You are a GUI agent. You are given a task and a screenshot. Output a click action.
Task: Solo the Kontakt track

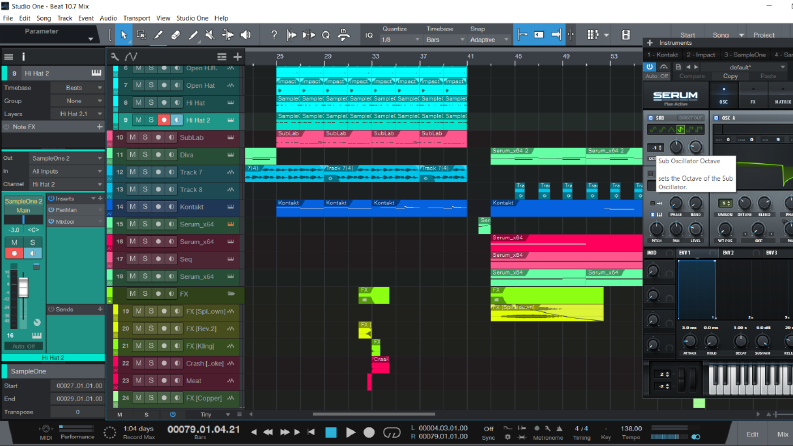pos(145,207)
